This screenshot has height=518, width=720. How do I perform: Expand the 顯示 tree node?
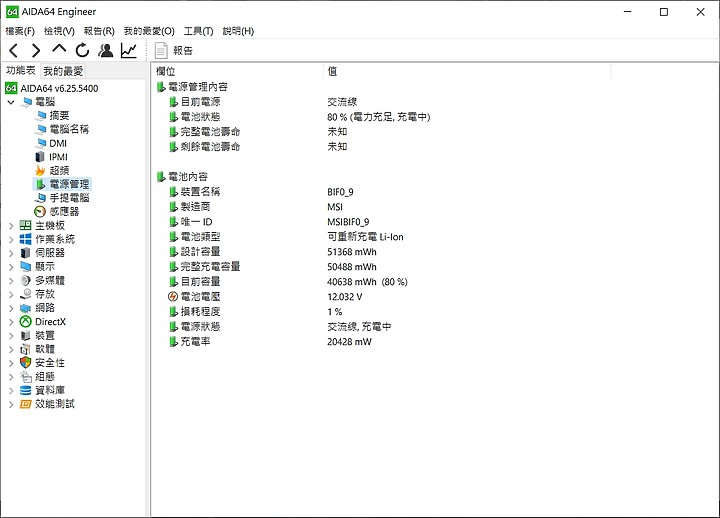11,267
